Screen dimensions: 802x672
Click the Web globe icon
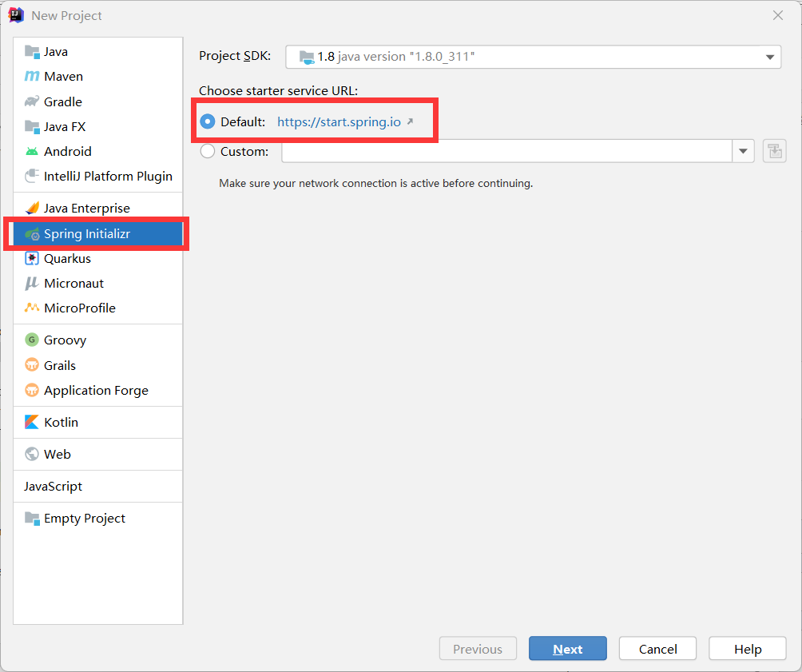[32, 454]
